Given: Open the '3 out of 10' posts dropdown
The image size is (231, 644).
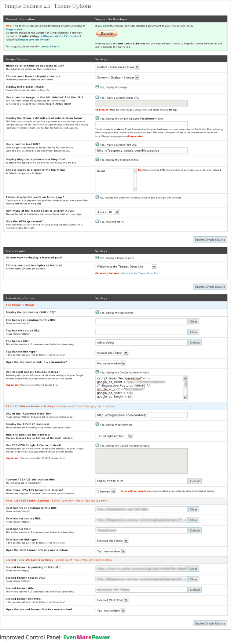Looking at the screenshot, I should (107, 212).
